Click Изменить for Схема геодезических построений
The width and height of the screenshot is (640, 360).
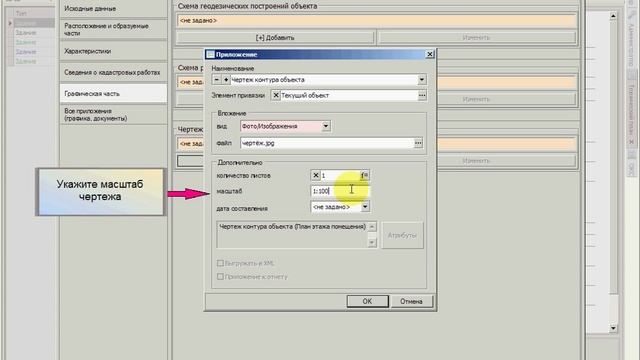476,38
